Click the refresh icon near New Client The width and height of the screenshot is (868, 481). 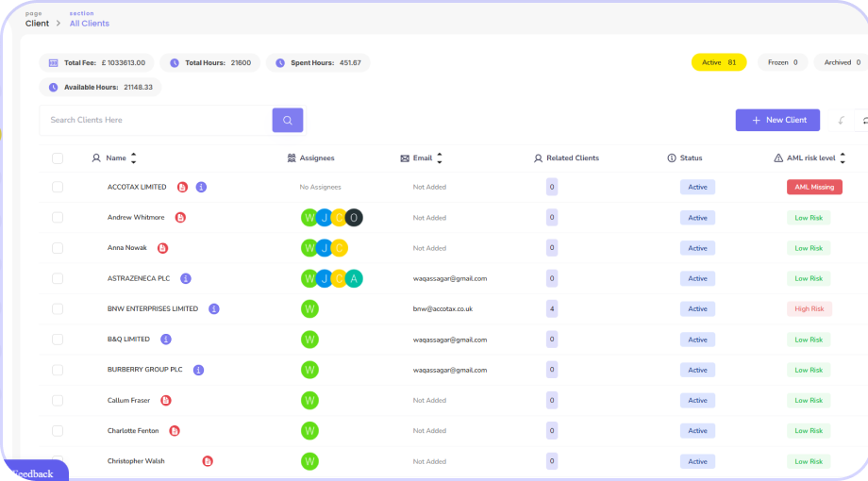coord(863,121)
